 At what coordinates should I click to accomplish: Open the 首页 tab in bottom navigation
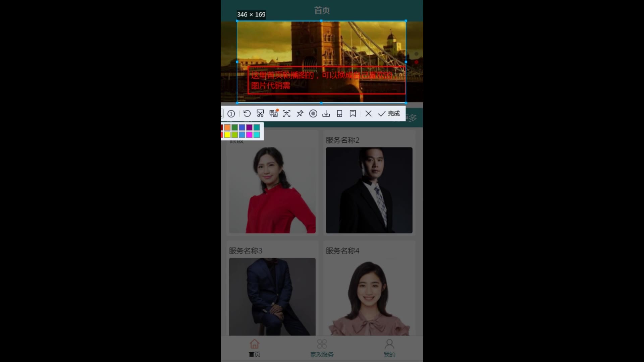[254, 348]
